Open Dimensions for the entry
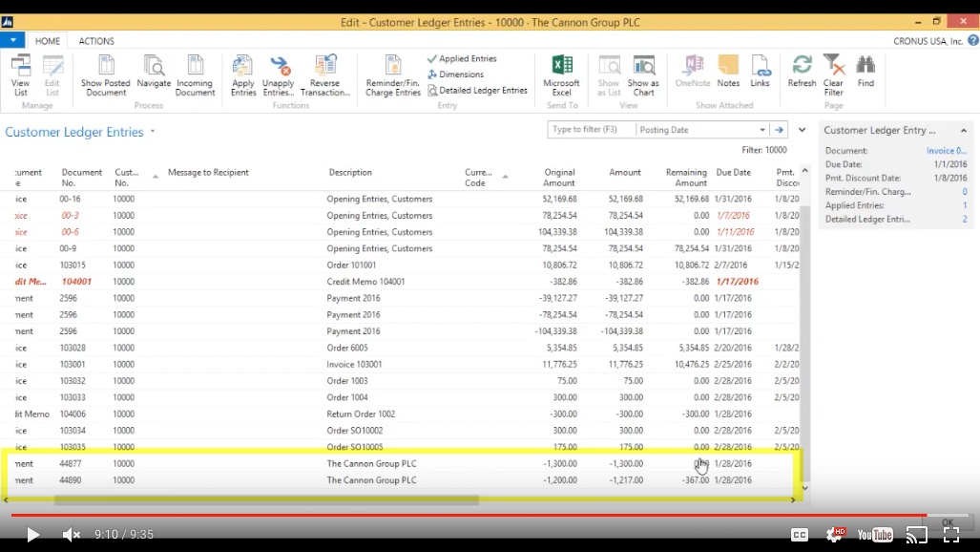This screenshot has height=552, width=980. pyautogui.click(x=455, y=74)
